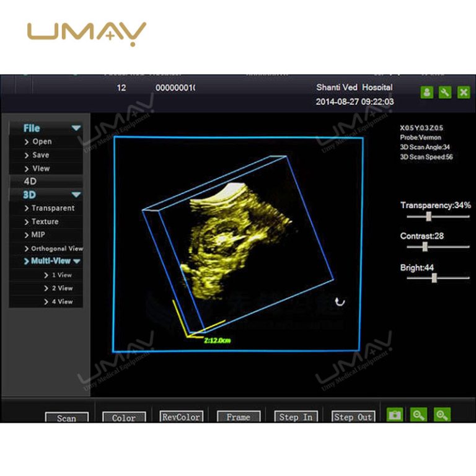This screenshot has height=476, width=476.
Task: Choose Texture rendering mode
Action: [46, 222]
